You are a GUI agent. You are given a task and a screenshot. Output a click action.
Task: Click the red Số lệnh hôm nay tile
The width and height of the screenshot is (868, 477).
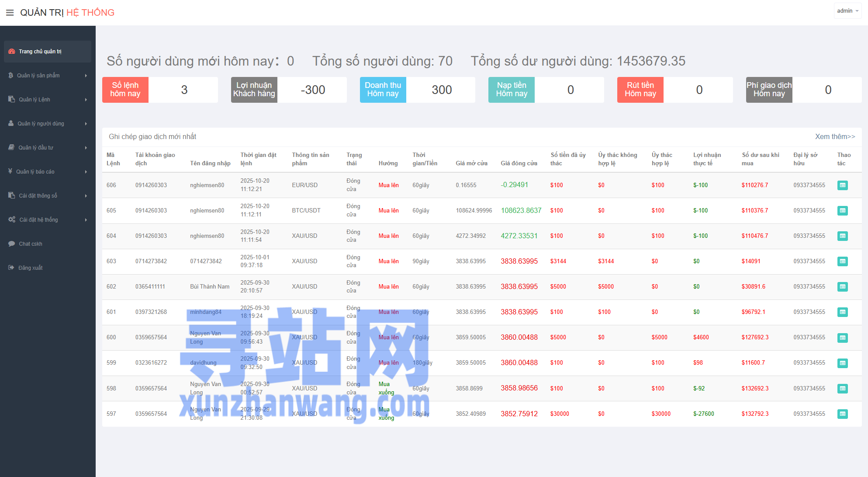tap(125, 90)
